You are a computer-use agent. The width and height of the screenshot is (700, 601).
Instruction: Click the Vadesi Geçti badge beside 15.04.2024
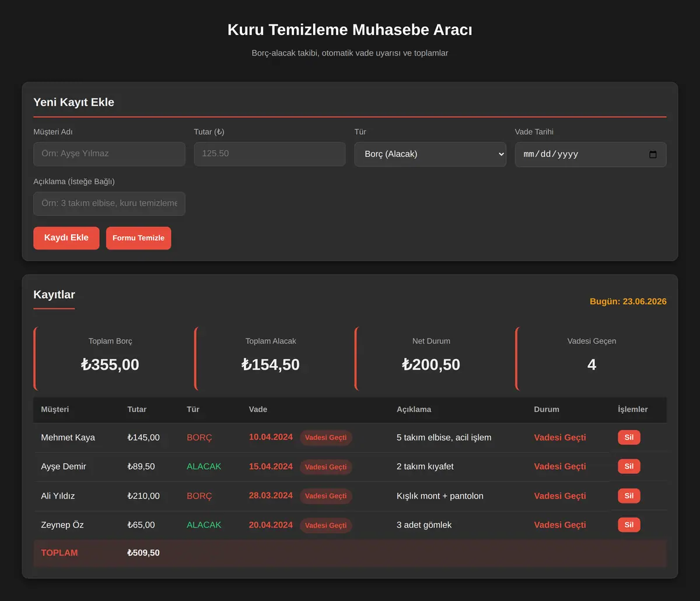coord(325,467)
